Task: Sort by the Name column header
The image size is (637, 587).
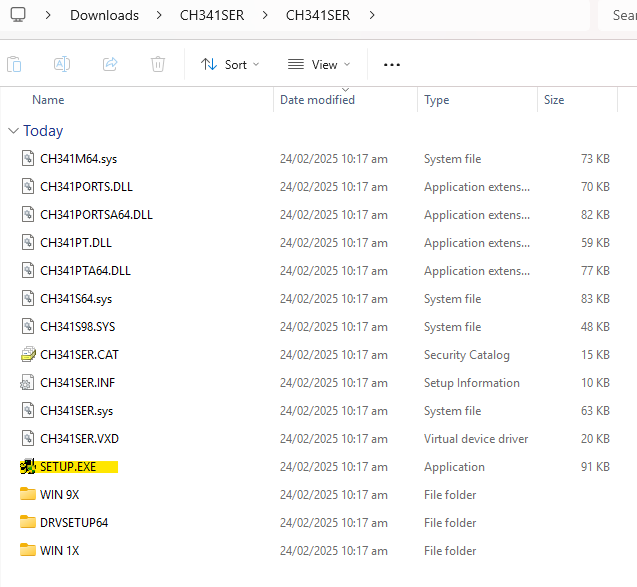Action: (48, 100)
